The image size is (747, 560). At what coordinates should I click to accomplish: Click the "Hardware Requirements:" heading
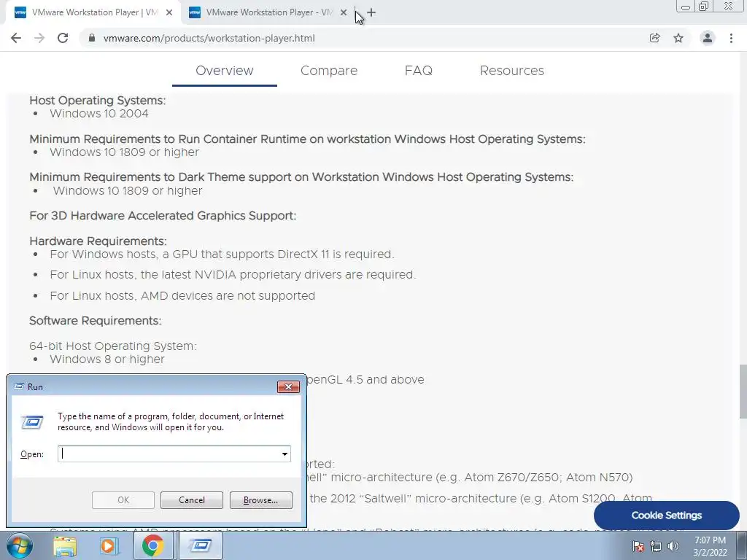[98, 241]
